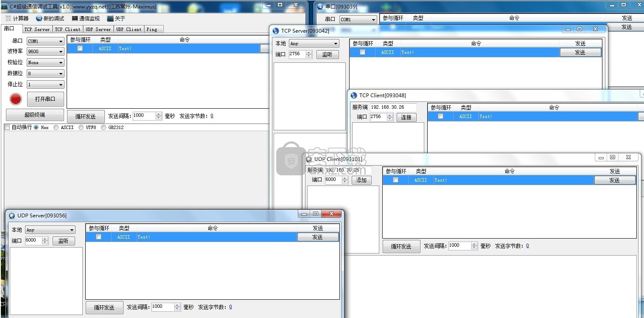The width and height of the screenshot is (644, 318).
Task: Tick 参与循环 checkbox in UDP Server window
Action: pos(98,237)
